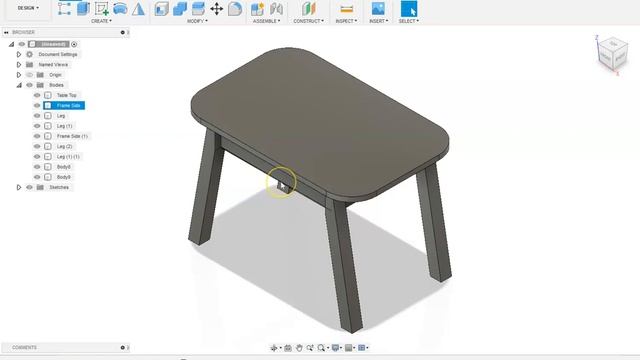Select the Press Pull tool in Modify
This screenshot has width=640, height=360.
click(162, 9)
